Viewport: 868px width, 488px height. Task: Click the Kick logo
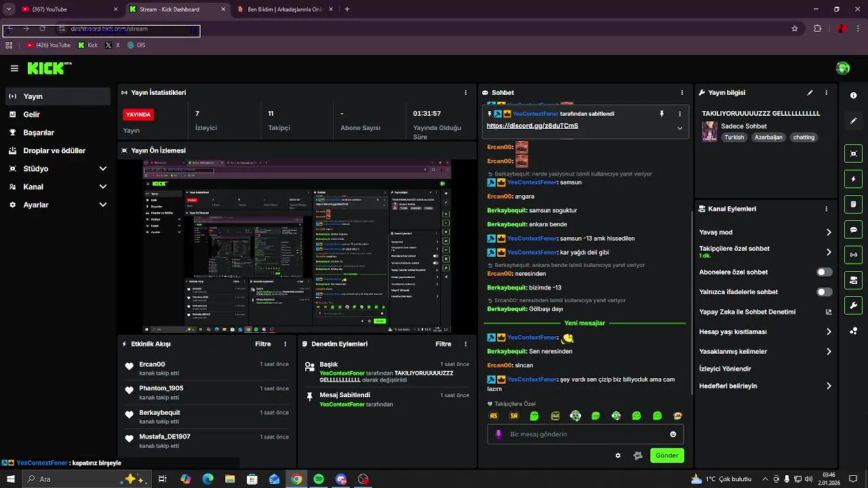pos(50,68)
